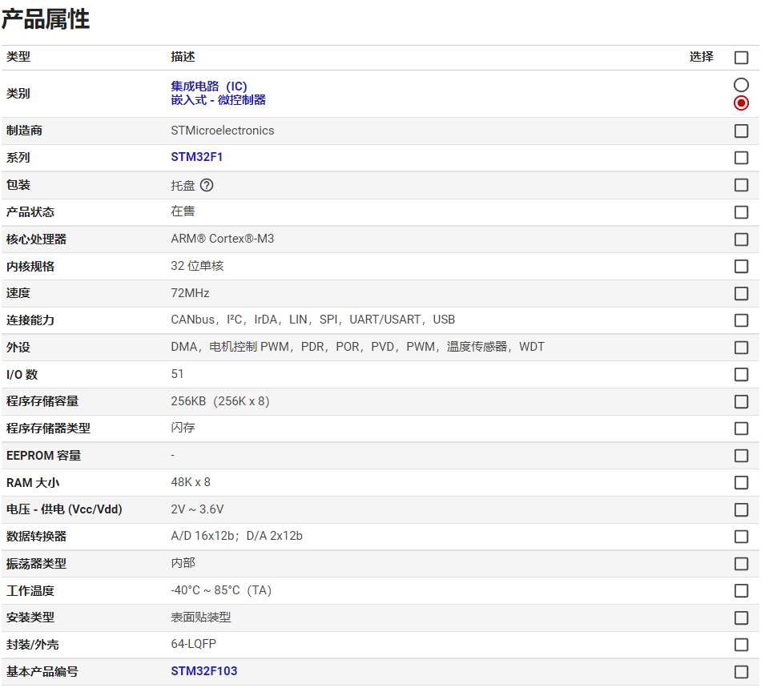773x700 pixels.
Task: Click the 类型 column header
Action: click(18, 57)
